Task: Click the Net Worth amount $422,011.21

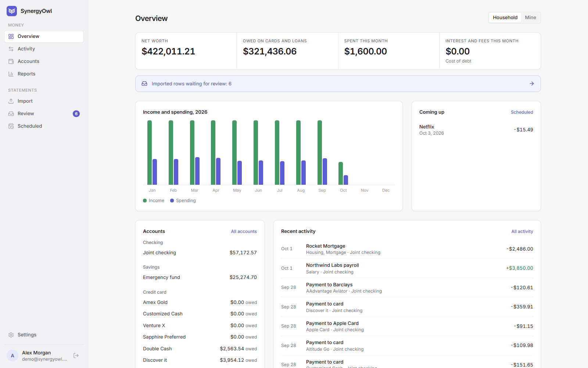Action: (x=168, y=52)
